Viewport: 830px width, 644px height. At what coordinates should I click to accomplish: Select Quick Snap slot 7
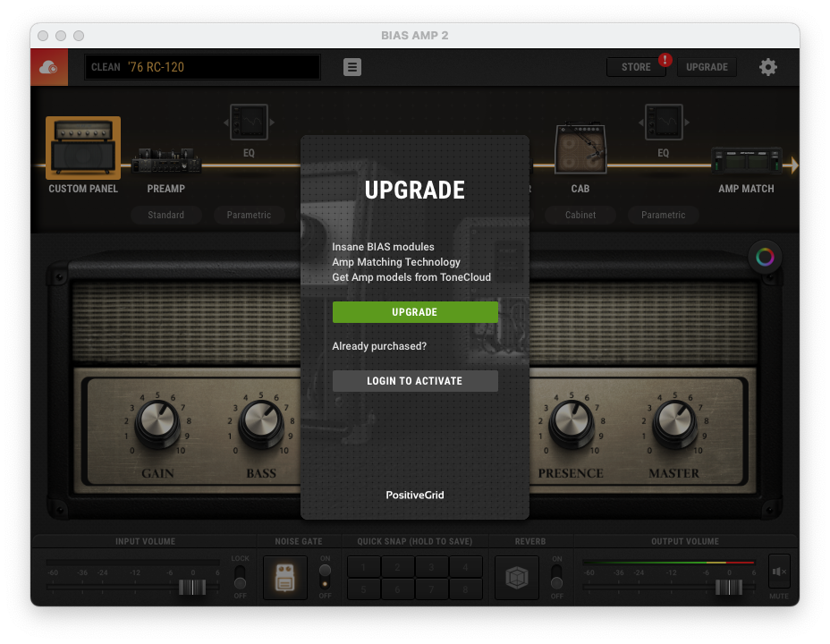[431, 589]
